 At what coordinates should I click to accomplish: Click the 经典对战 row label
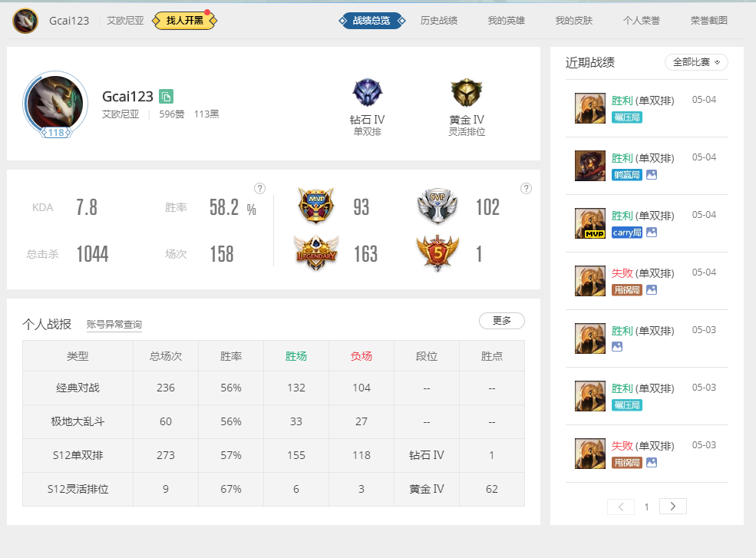78,388
